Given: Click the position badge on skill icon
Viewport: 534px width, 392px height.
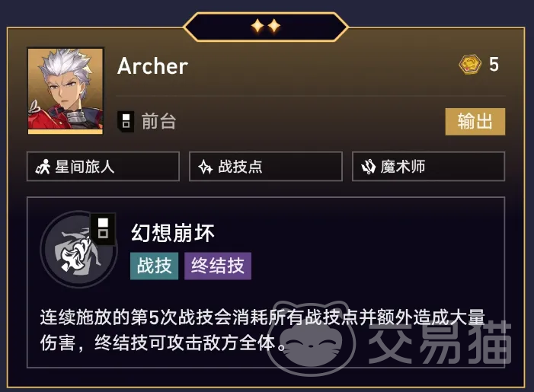Looking at the screenshot, I should point(103,229).
